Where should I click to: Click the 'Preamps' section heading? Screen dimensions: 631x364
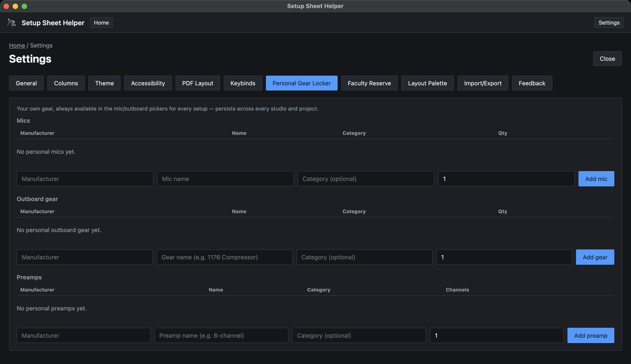29,277
